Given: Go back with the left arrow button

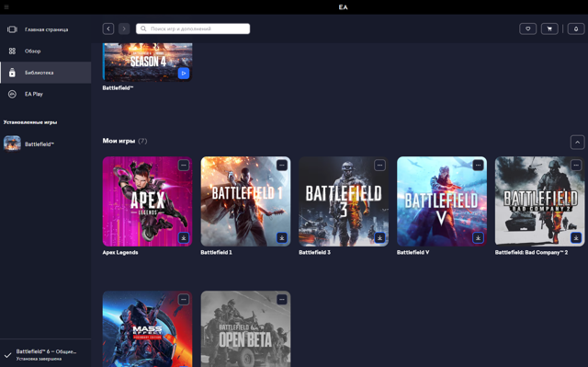Looking at the screenshot, I should point(108,29).
